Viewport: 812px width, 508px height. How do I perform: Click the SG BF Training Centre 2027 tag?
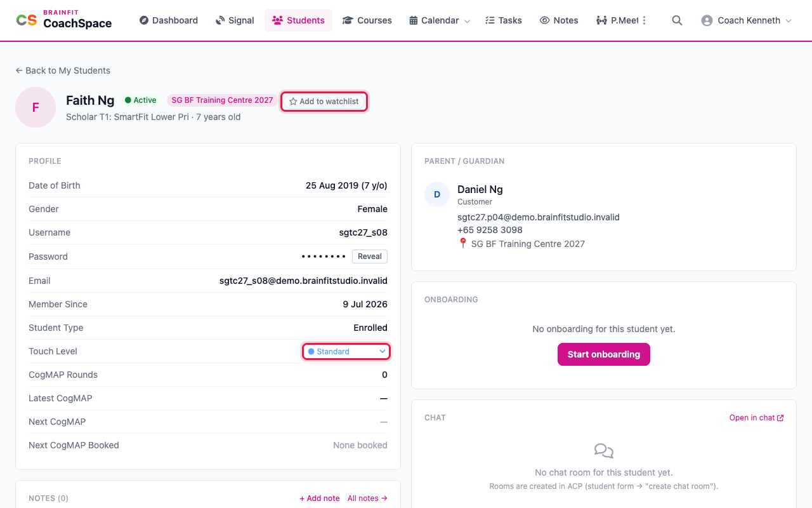point(222,100)
